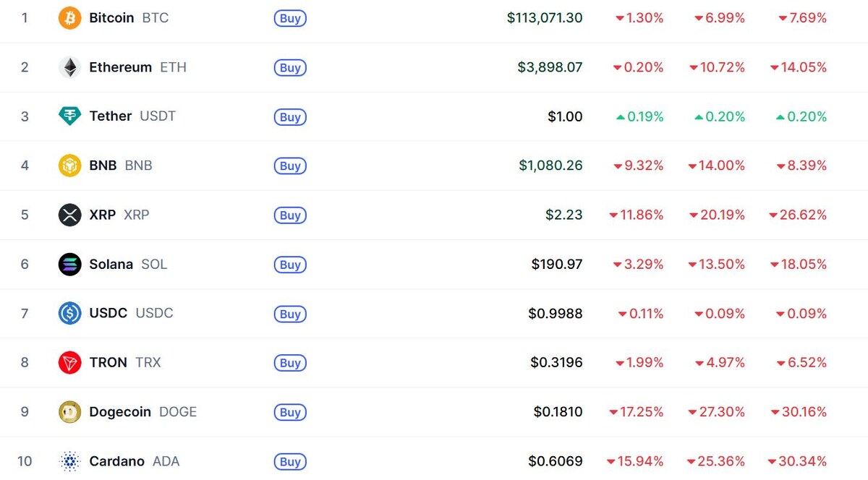Click the Bitcoin logo icon

69,18
